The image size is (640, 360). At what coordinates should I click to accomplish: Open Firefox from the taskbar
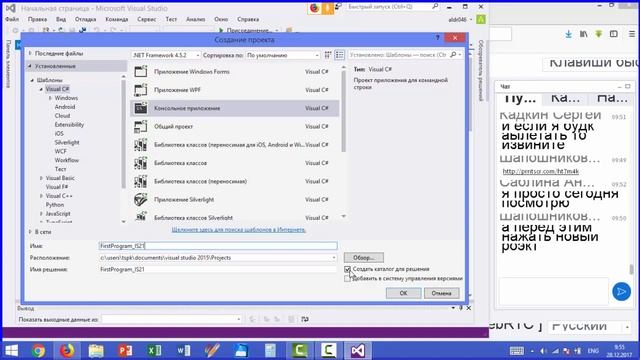pyautogui.click(x=67, y=351)
